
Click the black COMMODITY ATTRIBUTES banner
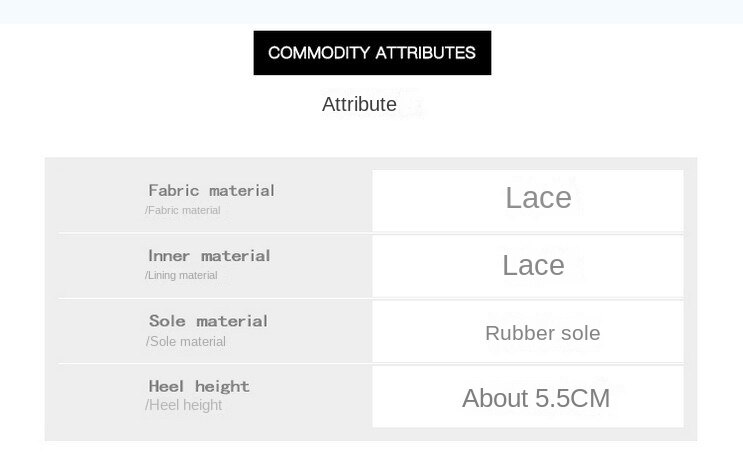pos(372,53)
